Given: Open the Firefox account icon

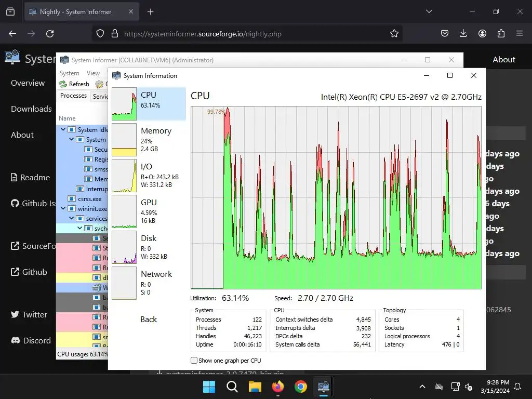Looking at the screenshot, I should [x=482, y=33].
